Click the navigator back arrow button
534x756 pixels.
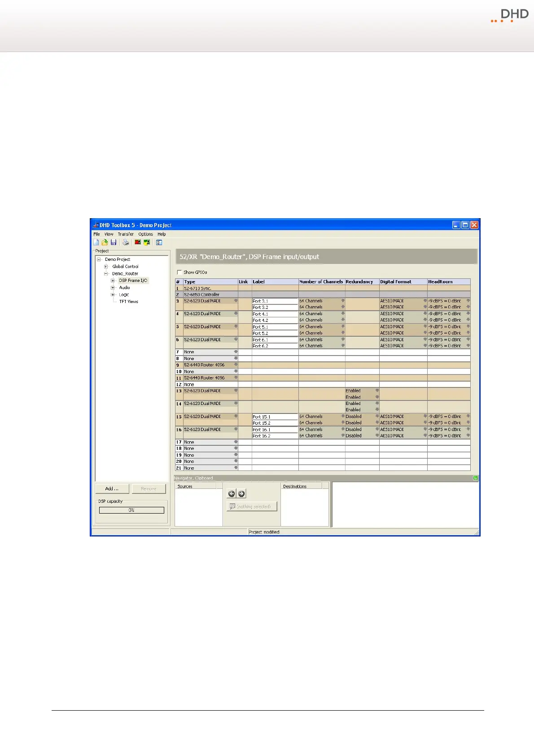click(232, 494)
